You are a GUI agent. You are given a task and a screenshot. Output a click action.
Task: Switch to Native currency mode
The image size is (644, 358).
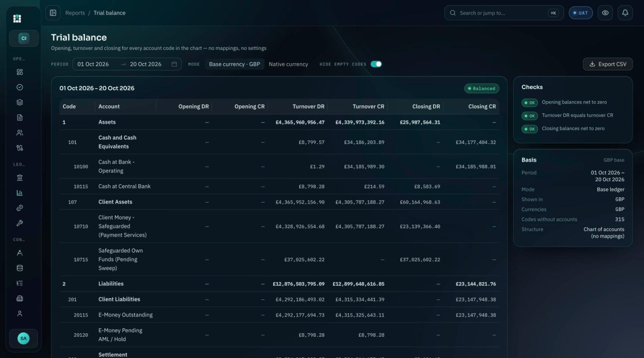289,64
